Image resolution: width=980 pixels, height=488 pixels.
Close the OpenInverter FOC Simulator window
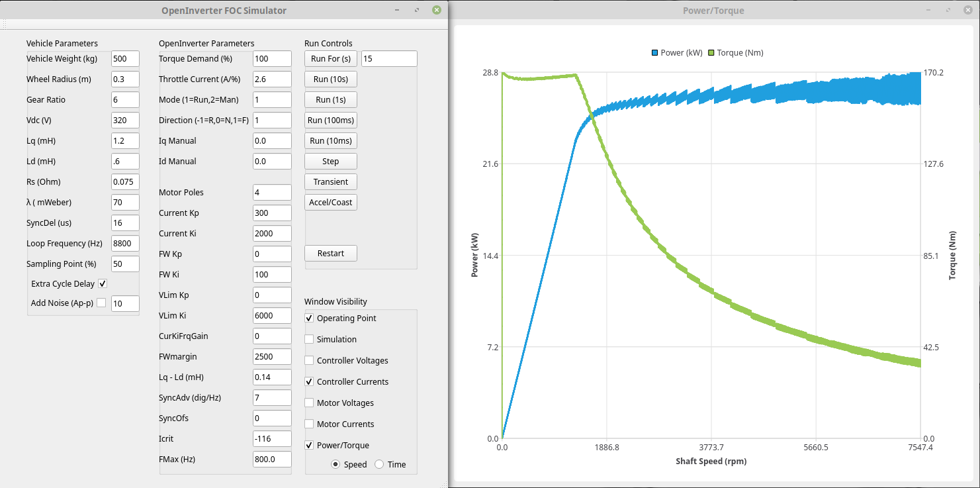(436, 10)
